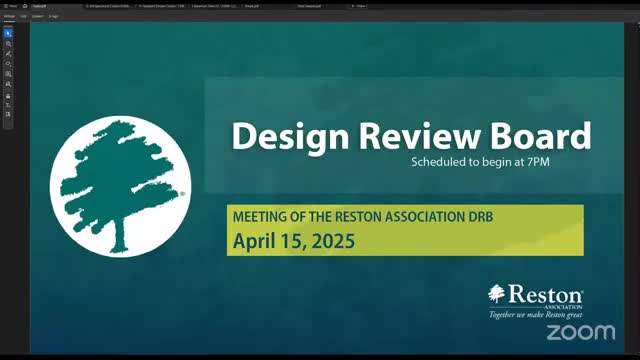Click the bottom tool icon in left toolbar
Viewport: 640px width, 360px height.
pos(8,115)
